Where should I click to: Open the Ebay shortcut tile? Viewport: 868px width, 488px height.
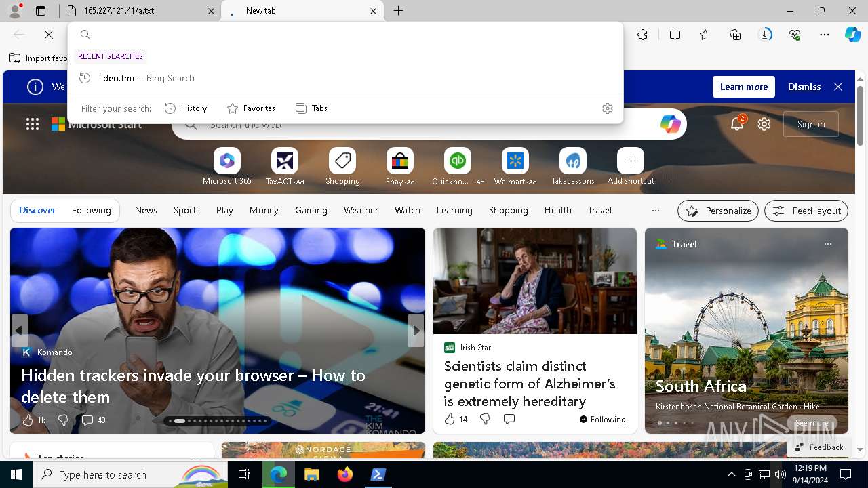tap(400, 161)
